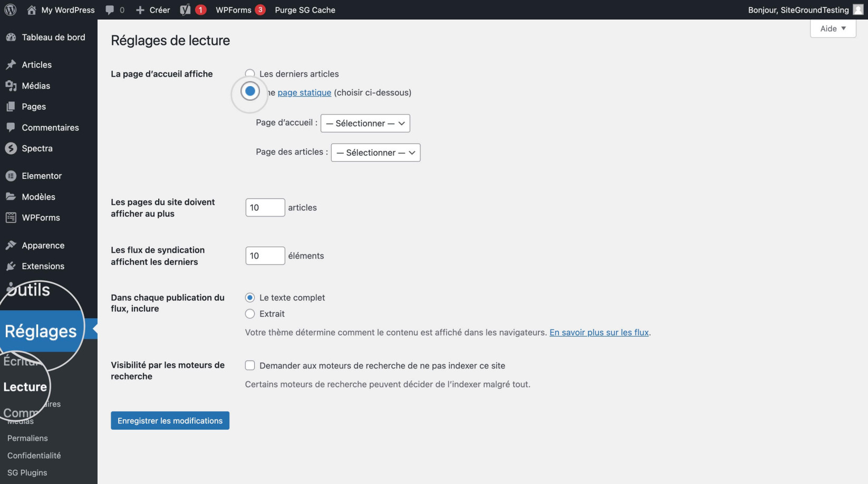Click the WPForms sidebar icon

click(11, 217)
